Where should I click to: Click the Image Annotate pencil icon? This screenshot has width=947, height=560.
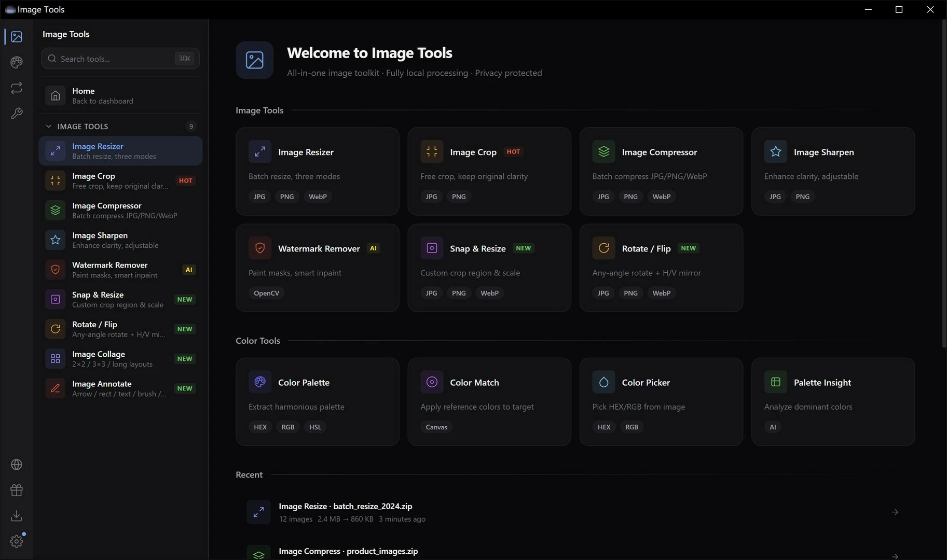pos(56,388)
